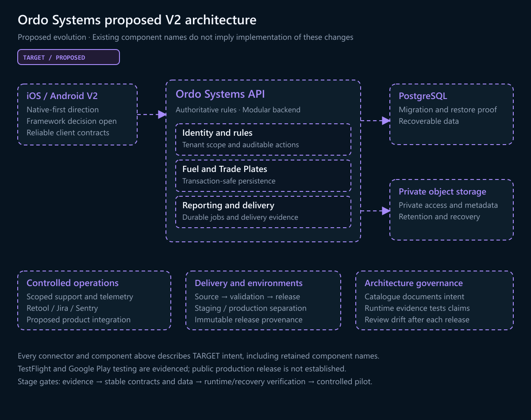This screenshot has height=420, width=531.
Task: Click 'Retool / Jira / Sentry' text
Action: click(62, 308)
